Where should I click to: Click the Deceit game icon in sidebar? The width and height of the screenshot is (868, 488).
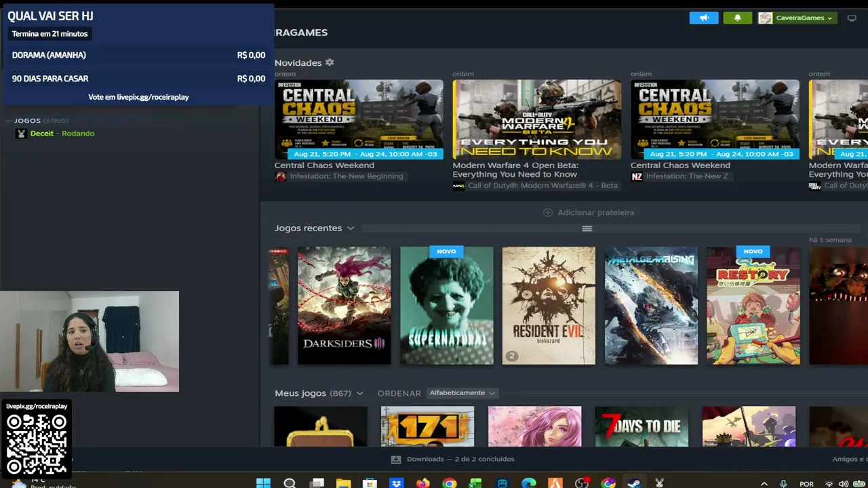[21, 134]
